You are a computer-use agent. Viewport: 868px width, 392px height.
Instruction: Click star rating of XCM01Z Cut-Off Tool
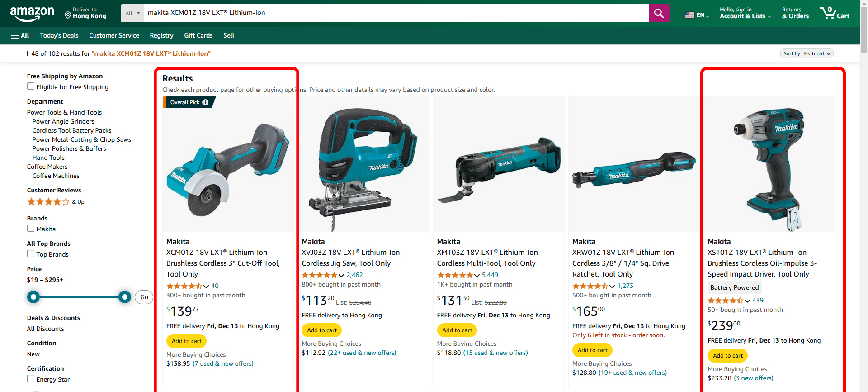[x=184, y=286]
